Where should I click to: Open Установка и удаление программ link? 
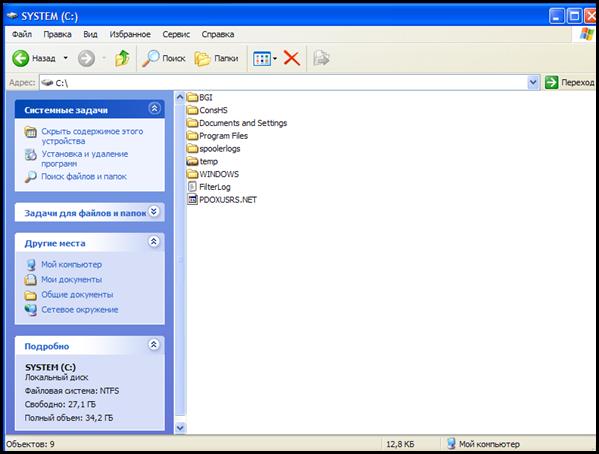pyautogui.click(x=84, y=159)
